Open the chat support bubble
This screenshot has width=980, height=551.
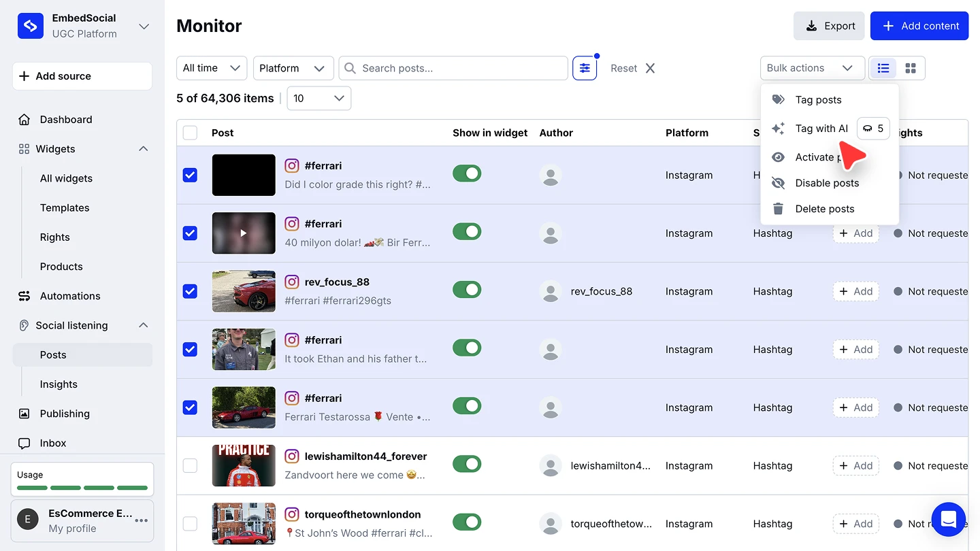949,520
